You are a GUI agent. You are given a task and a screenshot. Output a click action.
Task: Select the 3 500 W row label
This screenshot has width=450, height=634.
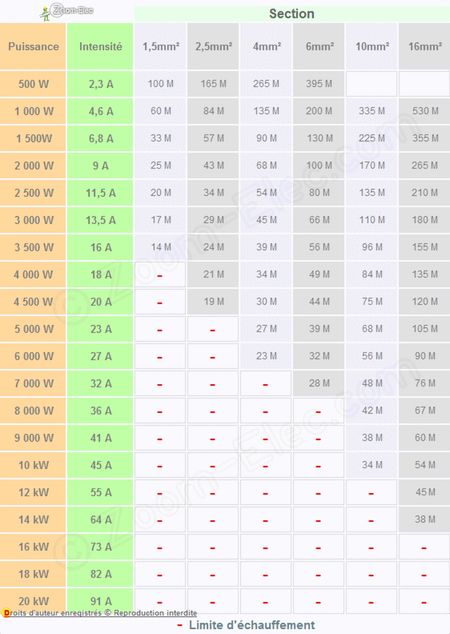pos(33,247)
